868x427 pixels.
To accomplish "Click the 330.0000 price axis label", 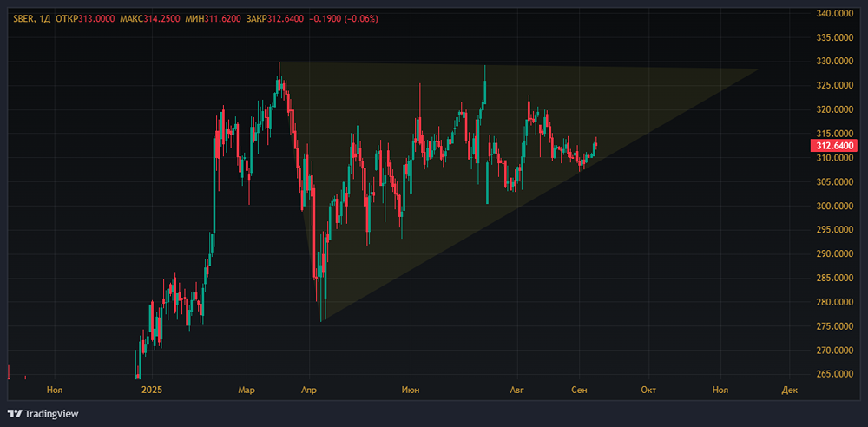I will [x=836, y=62].
